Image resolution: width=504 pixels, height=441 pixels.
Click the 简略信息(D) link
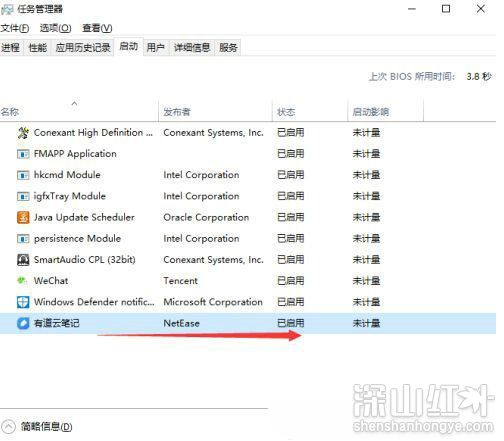[46, 427]
